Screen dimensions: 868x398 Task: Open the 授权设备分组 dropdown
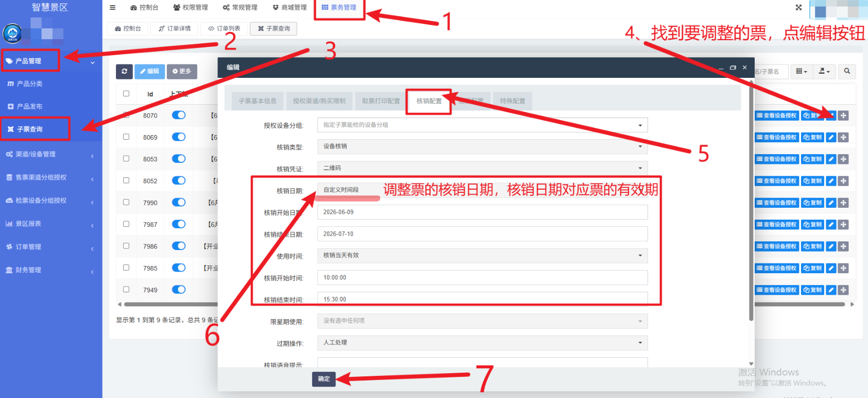point(482,125)
